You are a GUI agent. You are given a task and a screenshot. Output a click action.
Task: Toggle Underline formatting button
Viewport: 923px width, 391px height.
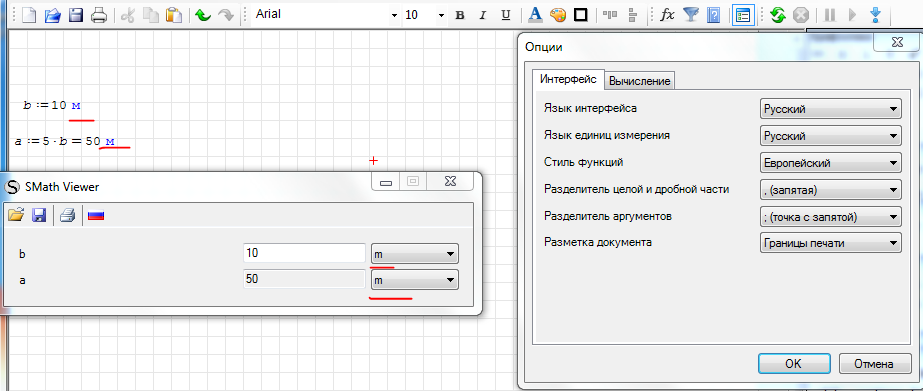pos(505,16)
